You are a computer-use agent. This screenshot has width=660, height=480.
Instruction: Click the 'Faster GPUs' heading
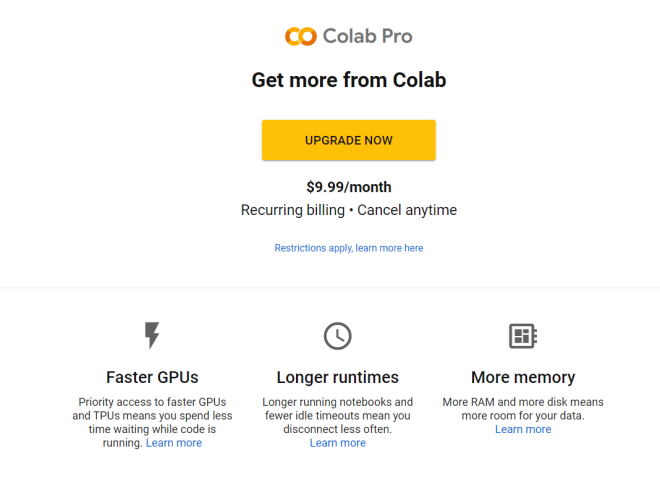(x=152, y=377)
